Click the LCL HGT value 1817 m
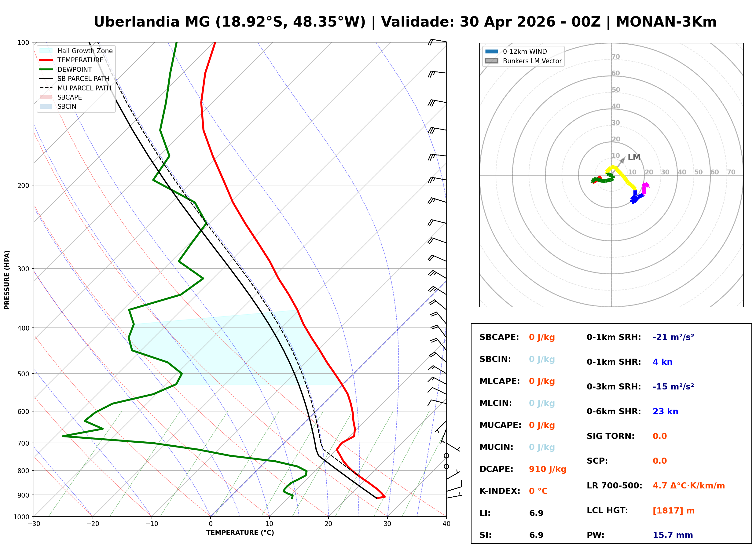This screenshot has height=559, width=756. click(x=673, y=511)
